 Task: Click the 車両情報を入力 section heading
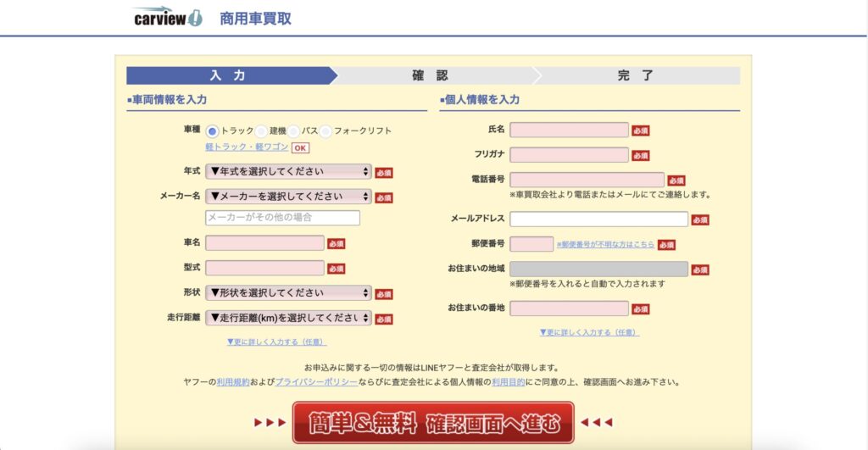[167, 100]
